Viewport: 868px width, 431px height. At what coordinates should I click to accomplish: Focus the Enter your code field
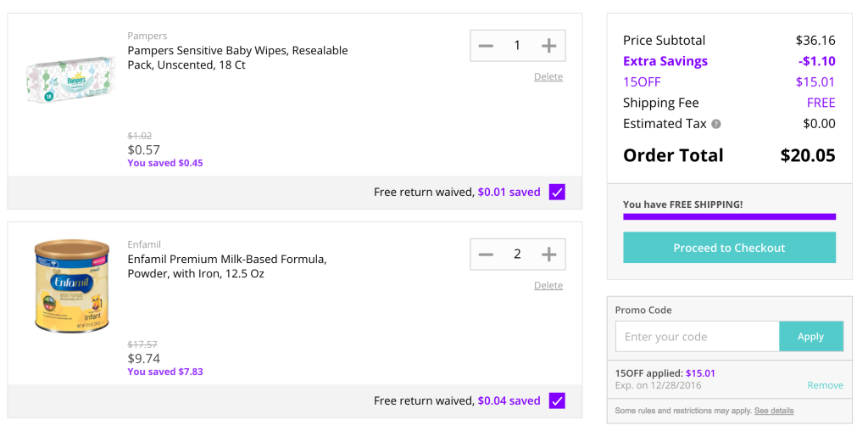click(x=698, y=336)
